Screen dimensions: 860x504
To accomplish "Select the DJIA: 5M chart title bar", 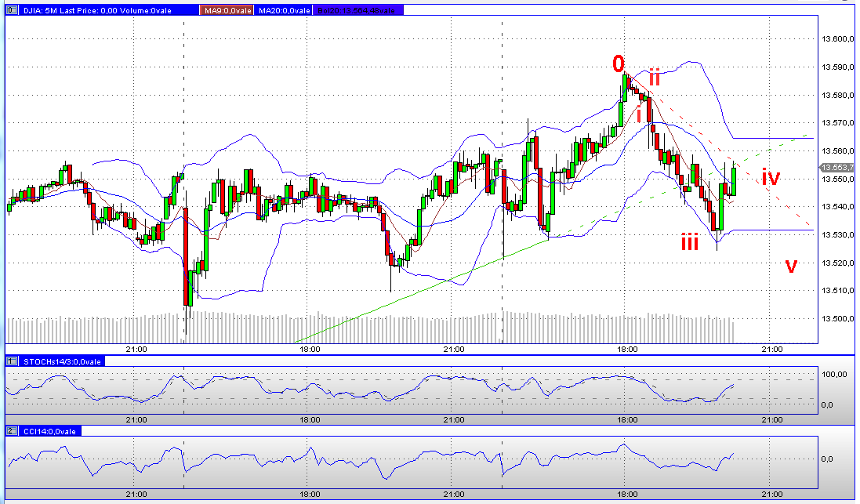I will (47, 9).
